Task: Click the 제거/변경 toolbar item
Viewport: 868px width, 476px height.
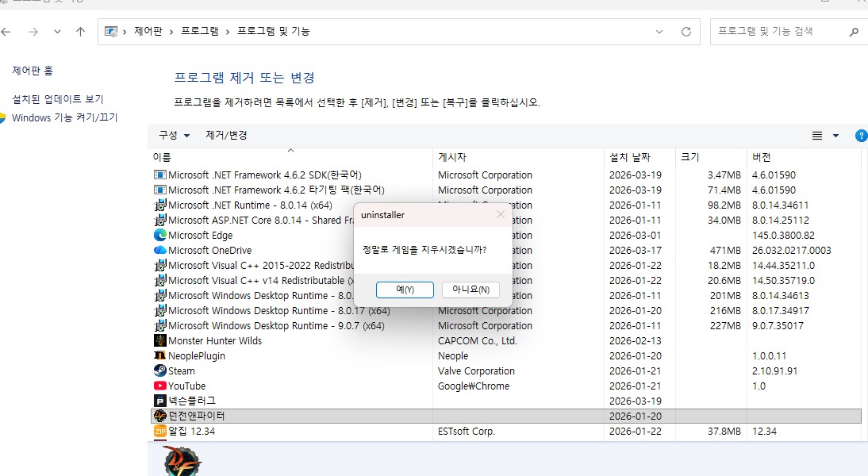Action: [x=226, y=136]
